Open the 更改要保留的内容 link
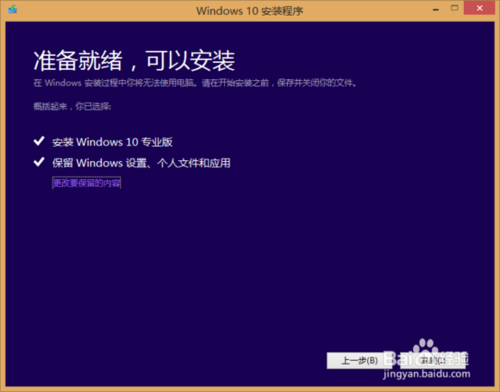This screenshot has width=500, height=392. [x=87, y=183]
